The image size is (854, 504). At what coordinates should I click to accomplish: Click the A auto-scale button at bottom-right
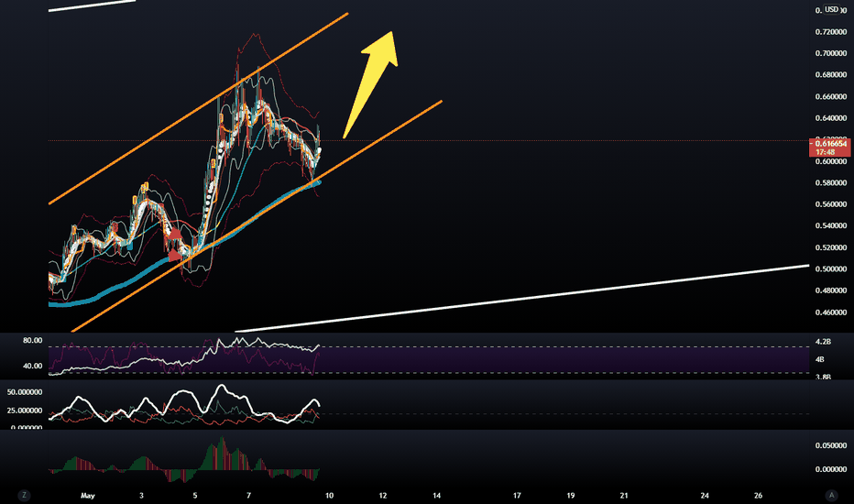[831, 495]
